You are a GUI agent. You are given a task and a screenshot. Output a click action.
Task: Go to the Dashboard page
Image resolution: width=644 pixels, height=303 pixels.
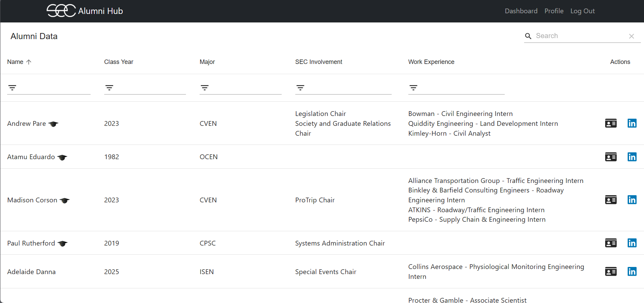[521, 11]
